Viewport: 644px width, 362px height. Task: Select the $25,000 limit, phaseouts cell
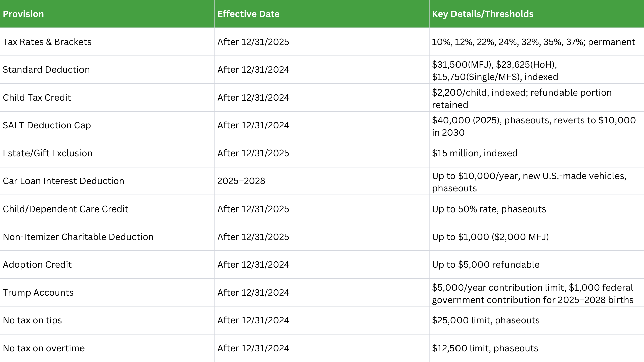click(537, 320)
